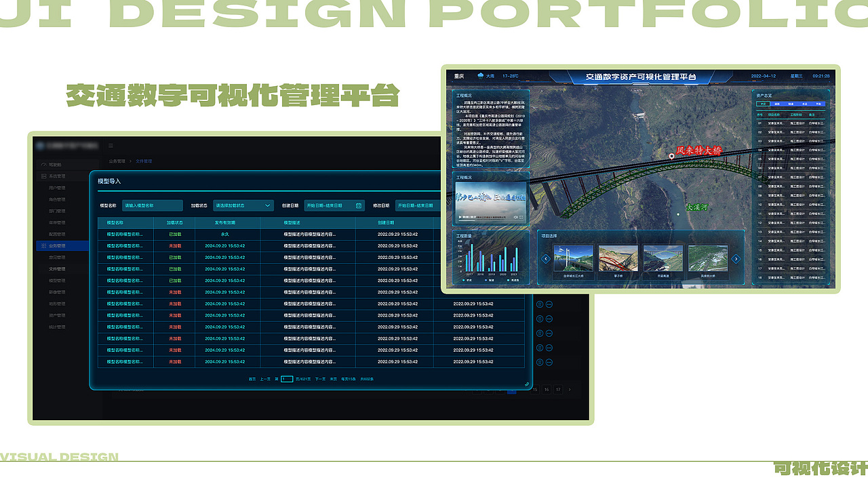Open 文件管理 in the sidebar
The width and height of the screenshot is (868, 488).
57,269
